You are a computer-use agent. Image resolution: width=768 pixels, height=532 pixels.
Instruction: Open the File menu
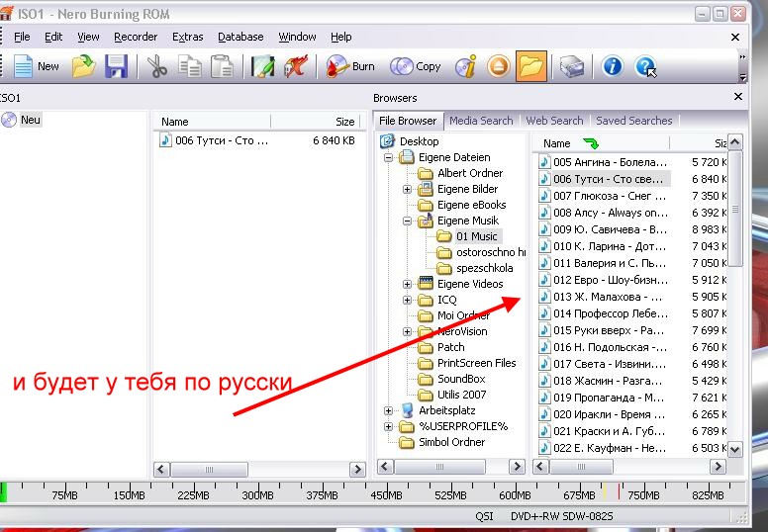pyautogui.click(x=22, y=37)
